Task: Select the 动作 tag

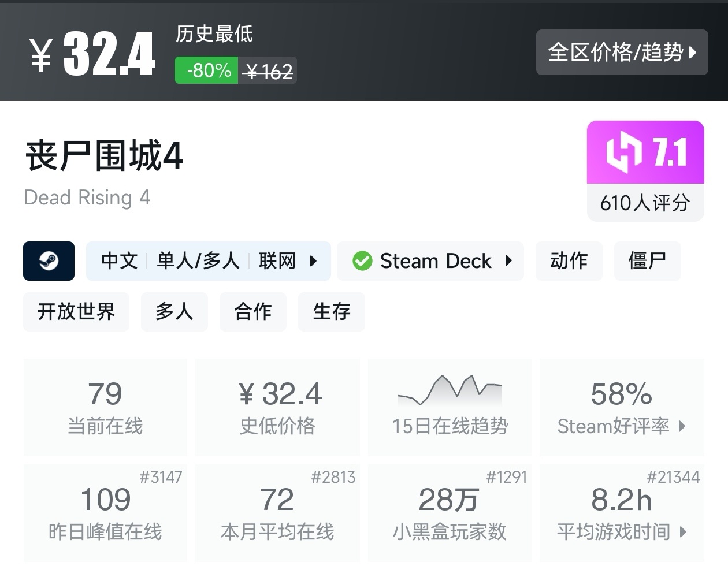Action: coord(569,261)
